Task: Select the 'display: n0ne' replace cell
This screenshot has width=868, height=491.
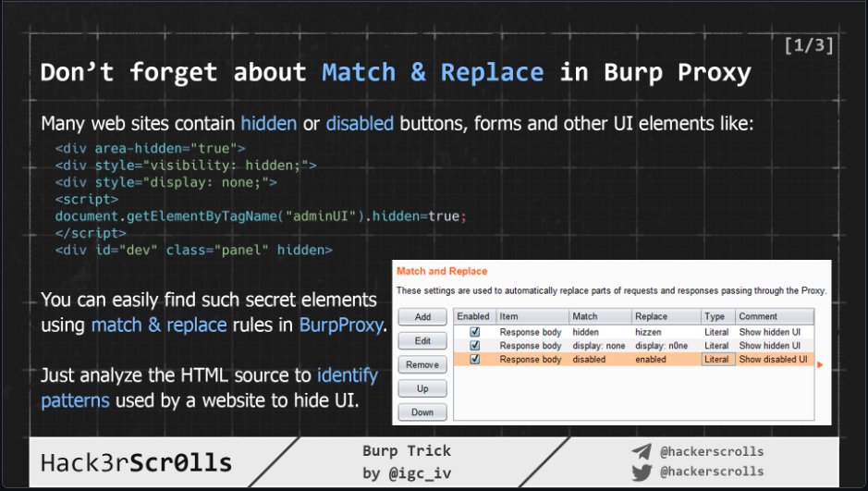Action: (x=662, y=346)
